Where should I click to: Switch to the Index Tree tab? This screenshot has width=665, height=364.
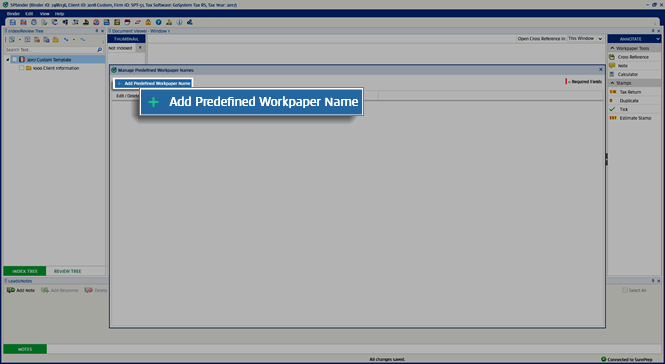[25, 271]
